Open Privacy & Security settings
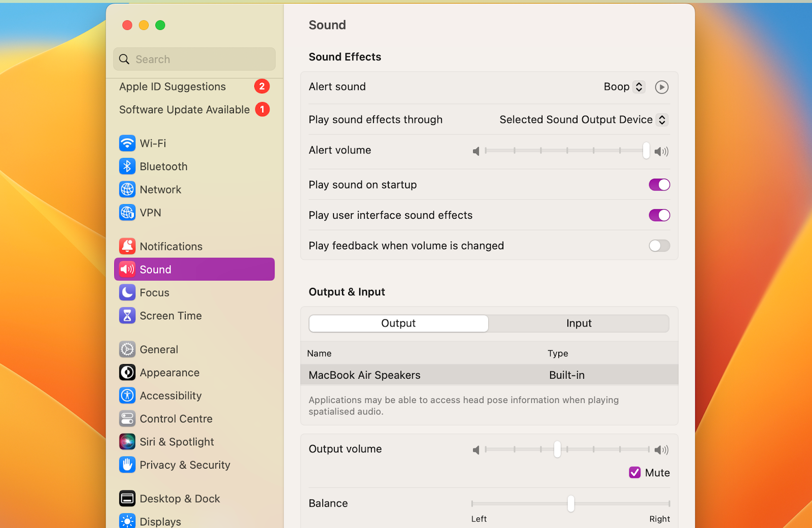Screen dimensions: 812x528 pos(127,465)
